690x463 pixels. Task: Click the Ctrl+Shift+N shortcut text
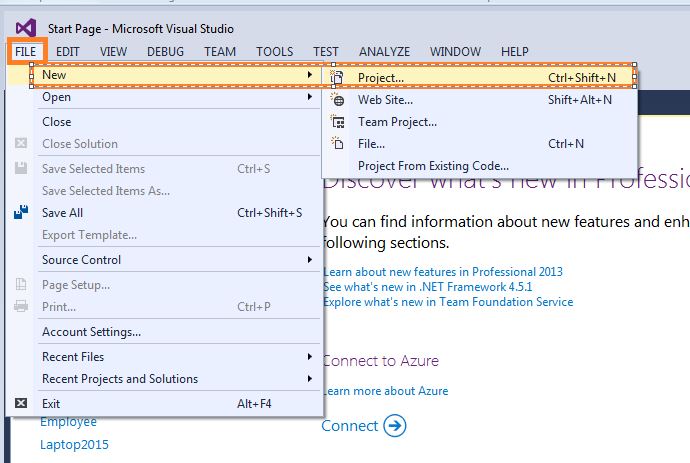coord(582,77)
